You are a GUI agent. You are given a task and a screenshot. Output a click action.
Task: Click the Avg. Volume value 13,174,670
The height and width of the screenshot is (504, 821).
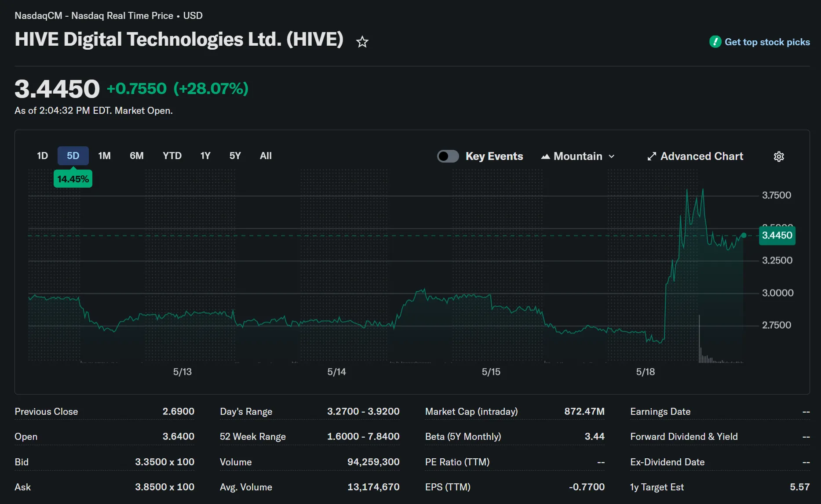coord(373,487)
